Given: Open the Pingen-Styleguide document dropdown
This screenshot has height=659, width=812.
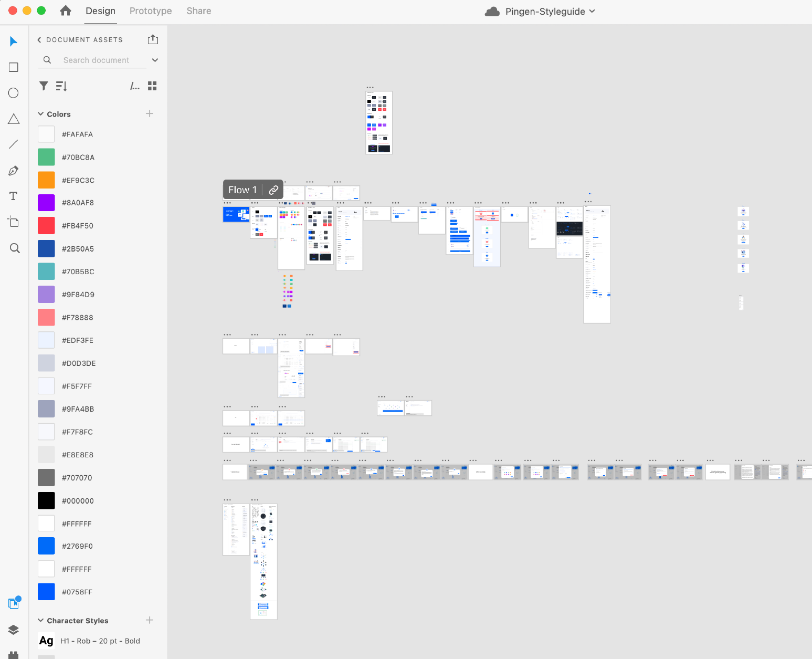Looking at the screenshot, I should click(592, 11).
